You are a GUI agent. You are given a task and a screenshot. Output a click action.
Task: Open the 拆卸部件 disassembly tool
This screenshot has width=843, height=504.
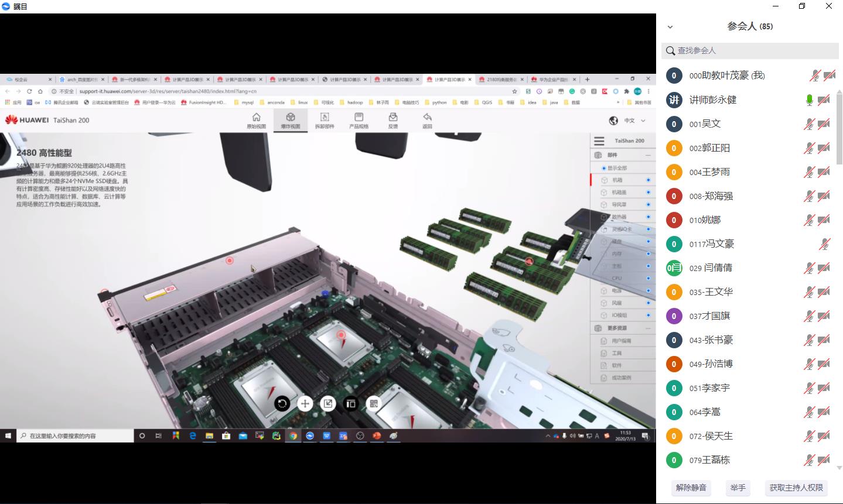tap(325, 120)
